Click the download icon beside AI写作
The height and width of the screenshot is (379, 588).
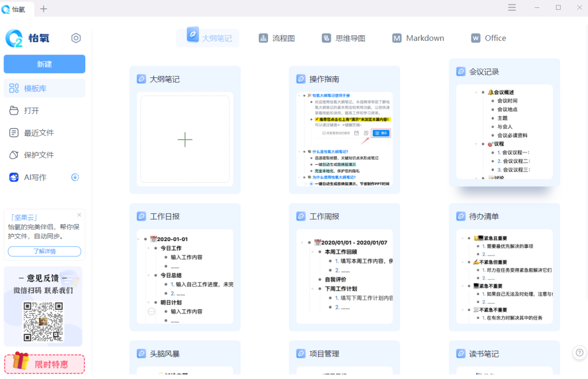pos(75,177)
